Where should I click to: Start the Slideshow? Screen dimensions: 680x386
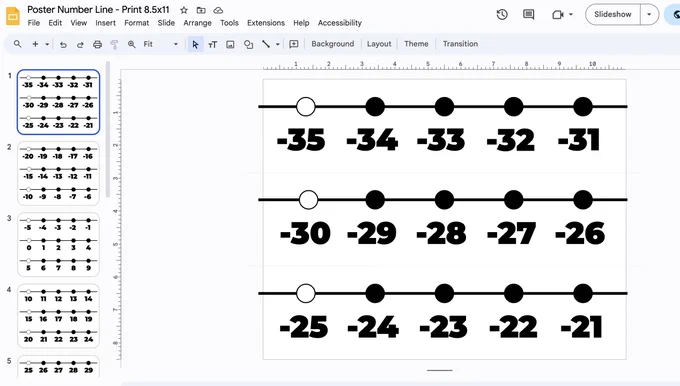click(613, 14)
